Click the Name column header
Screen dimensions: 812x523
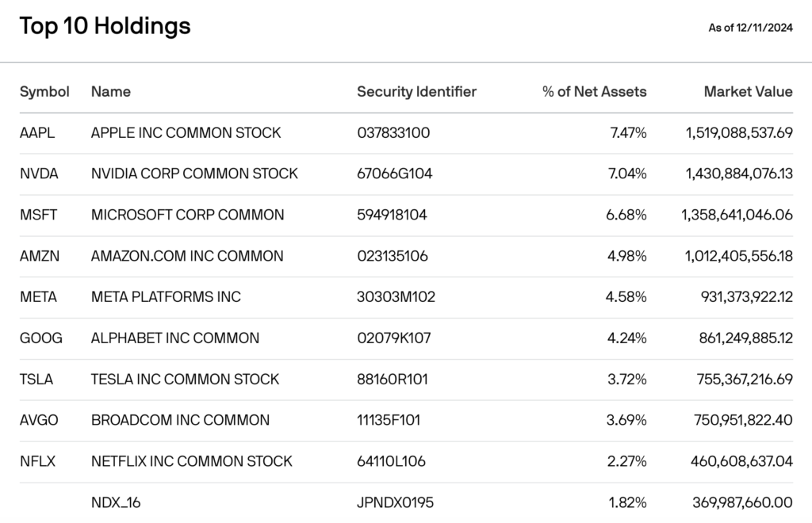[111, 91]
